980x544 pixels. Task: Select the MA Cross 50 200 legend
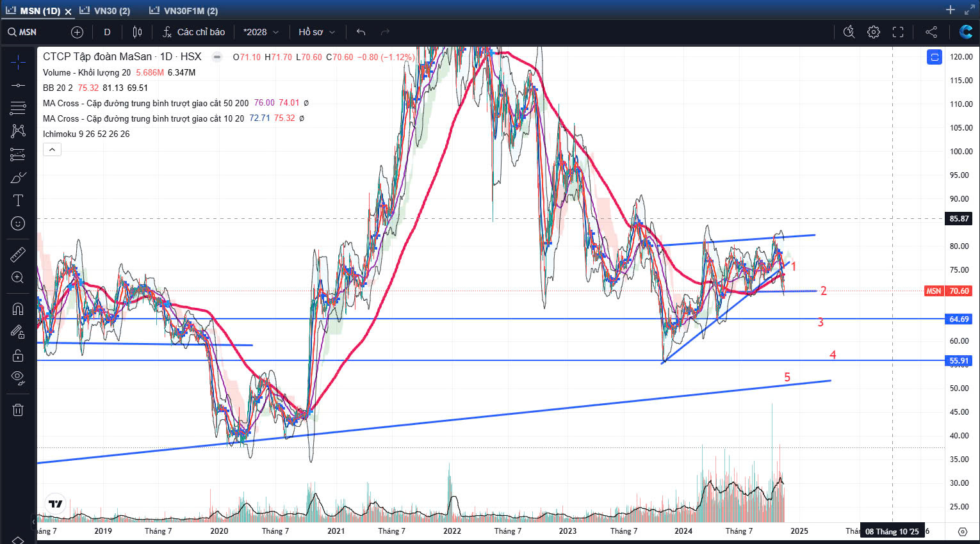coord(145,103)
